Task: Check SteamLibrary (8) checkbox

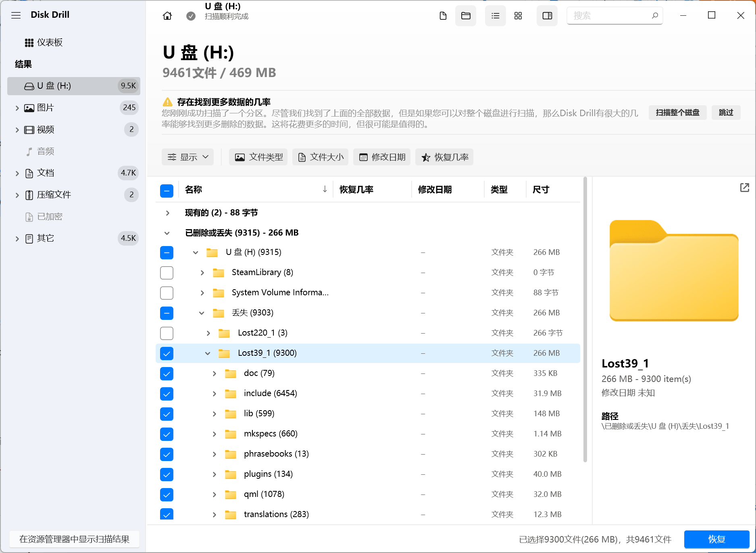Action: 167,273
